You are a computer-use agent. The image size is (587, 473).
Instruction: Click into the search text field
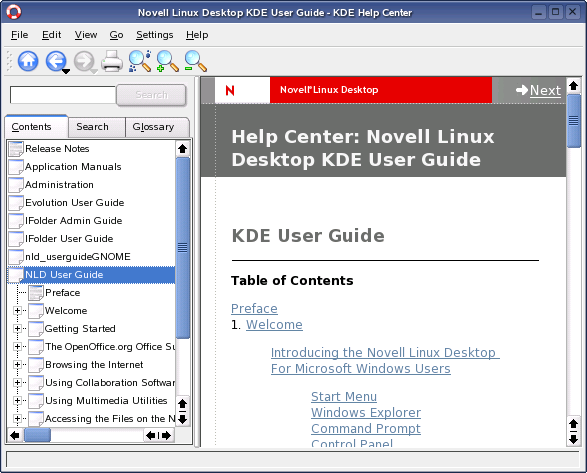pos(63,95)
